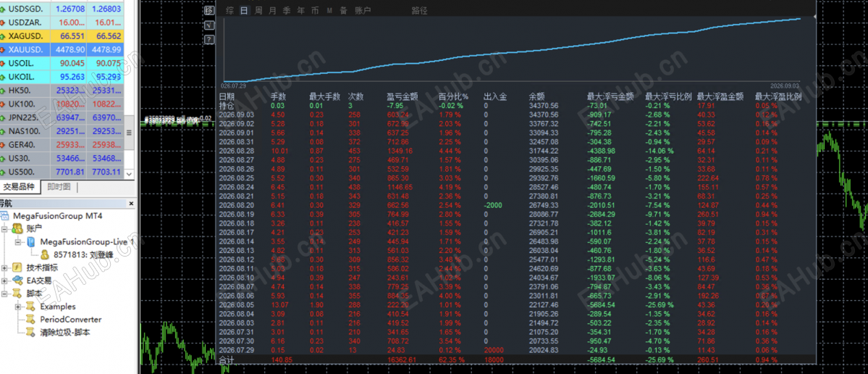Open the 账户 tab in report panel

tap(363, 11)
